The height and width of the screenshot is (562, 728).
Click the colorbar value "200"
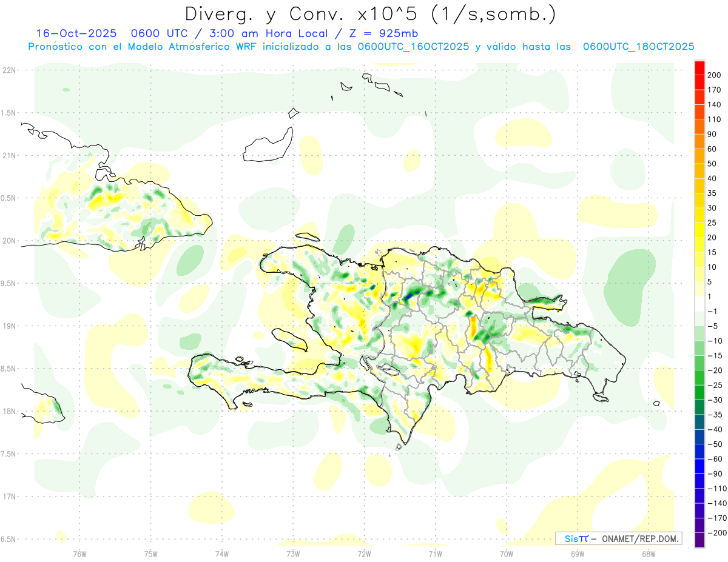coord(714,75)
